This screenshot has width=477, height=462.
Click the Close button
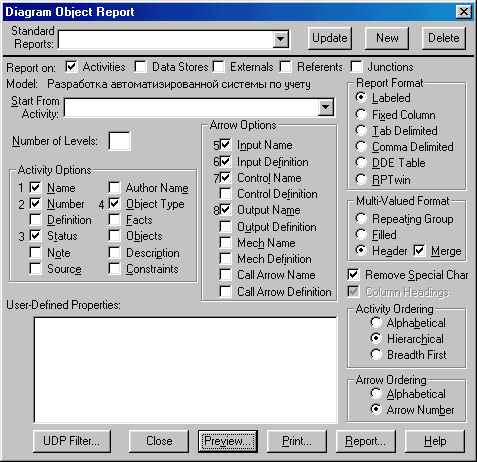coord(159,441)
